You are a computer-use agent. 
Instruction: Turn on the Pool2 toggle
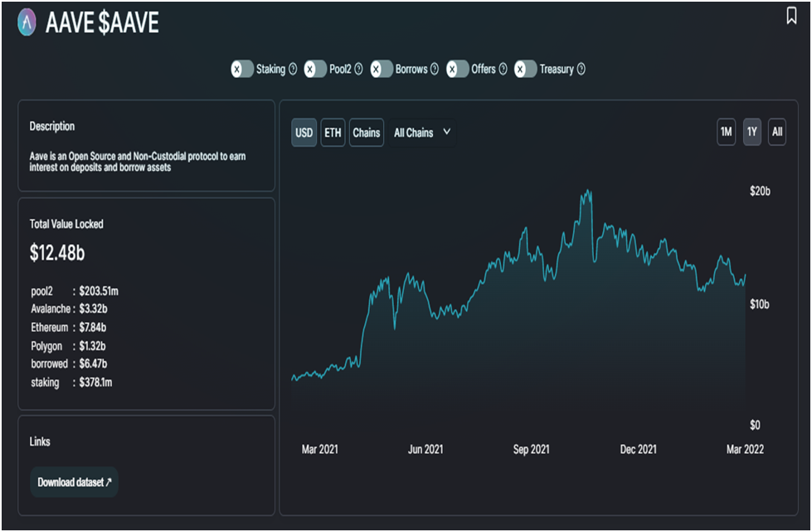click(315, 70)
